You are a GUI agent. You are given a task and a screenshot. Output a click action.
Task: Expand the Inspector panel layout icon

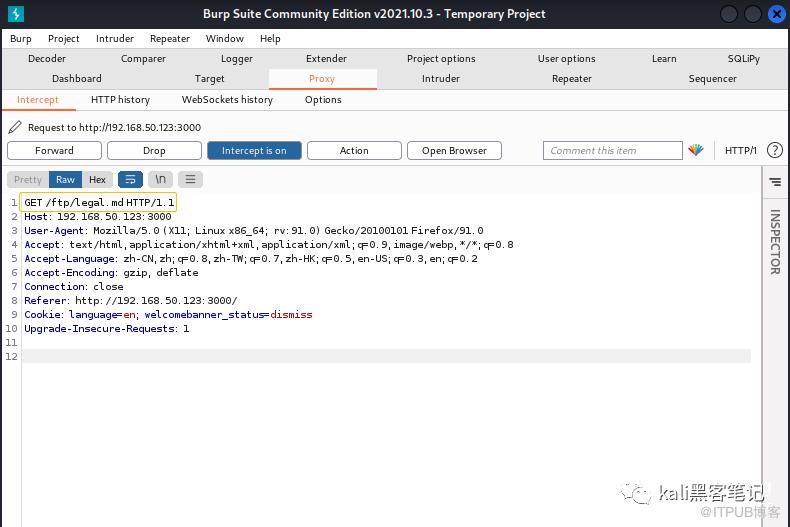(774, 182)
